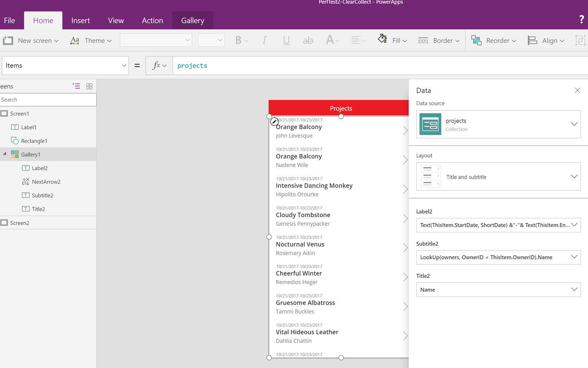Open the Reorder options
Viewport: 588px width, 368px height.
point(493,40)
